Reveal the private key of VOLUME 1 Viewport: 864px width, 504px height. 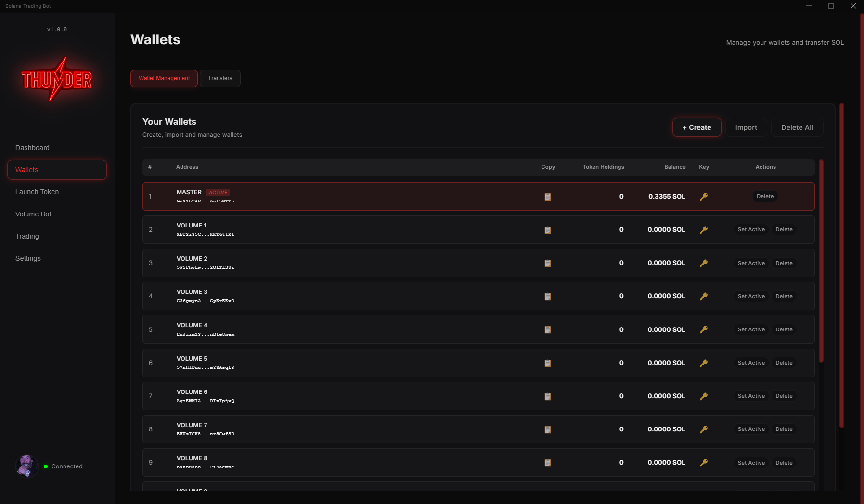[704, 229]
